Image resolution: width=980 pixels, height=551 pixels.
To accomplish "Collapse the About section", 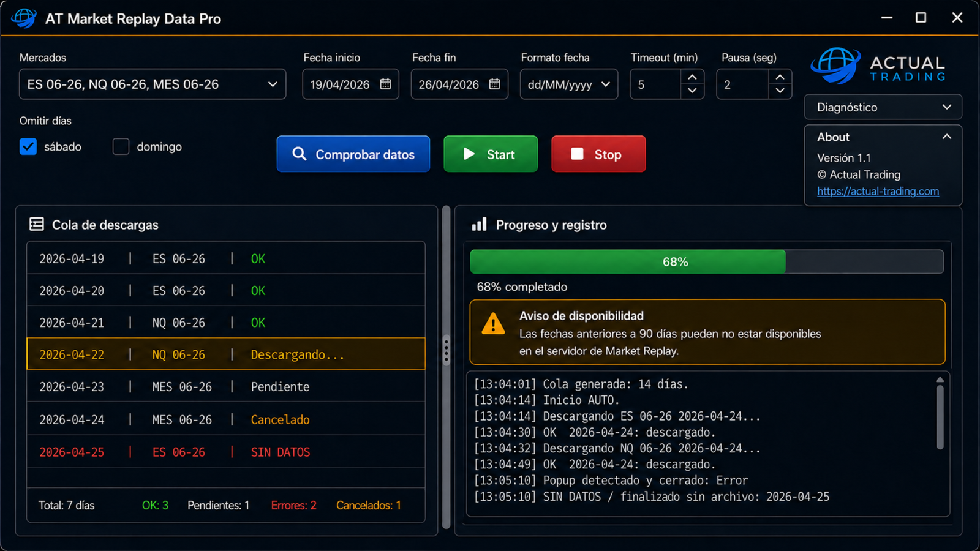I will [x=946, y=137].
